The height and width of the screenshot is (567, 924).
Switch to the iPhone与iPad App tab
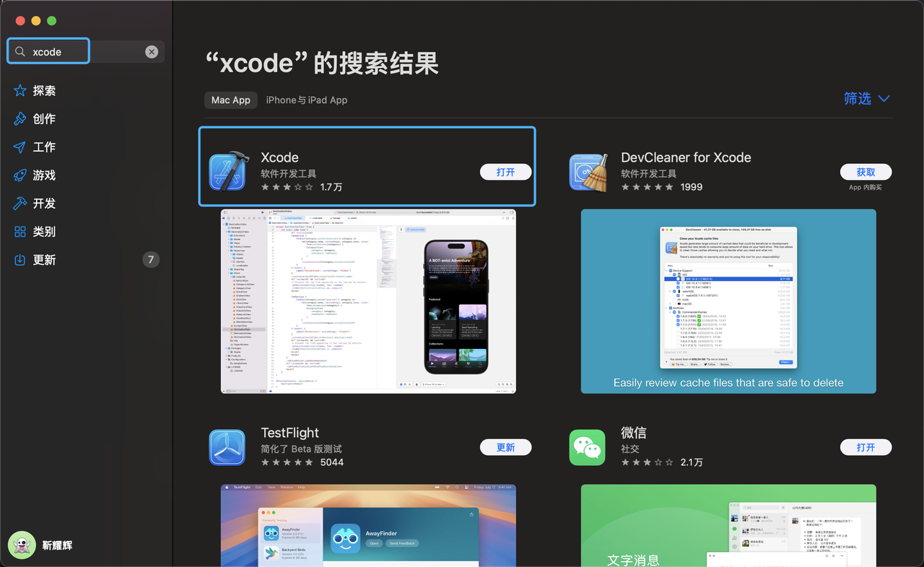coord(307,100)
